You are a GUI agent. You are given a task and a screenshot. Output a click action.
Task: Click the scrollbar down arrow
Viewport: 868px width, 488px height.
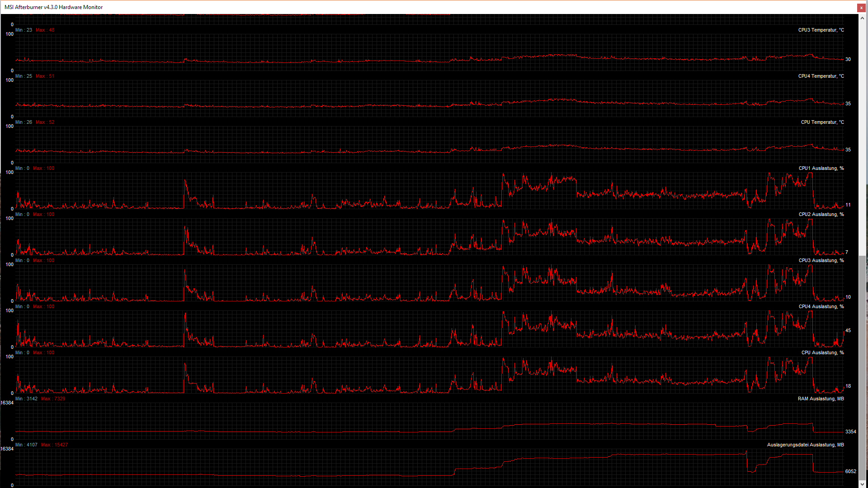[863, 484]
